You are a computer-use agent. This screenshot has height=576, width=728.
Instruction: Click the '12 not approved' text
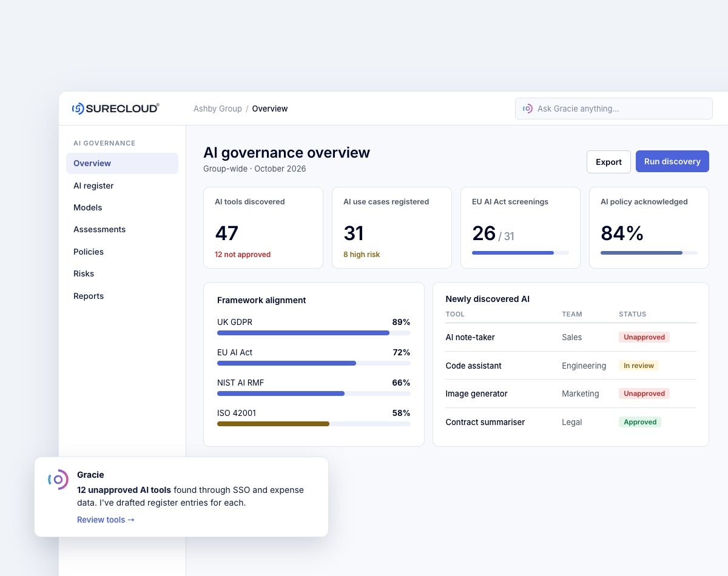click(243, 255)
